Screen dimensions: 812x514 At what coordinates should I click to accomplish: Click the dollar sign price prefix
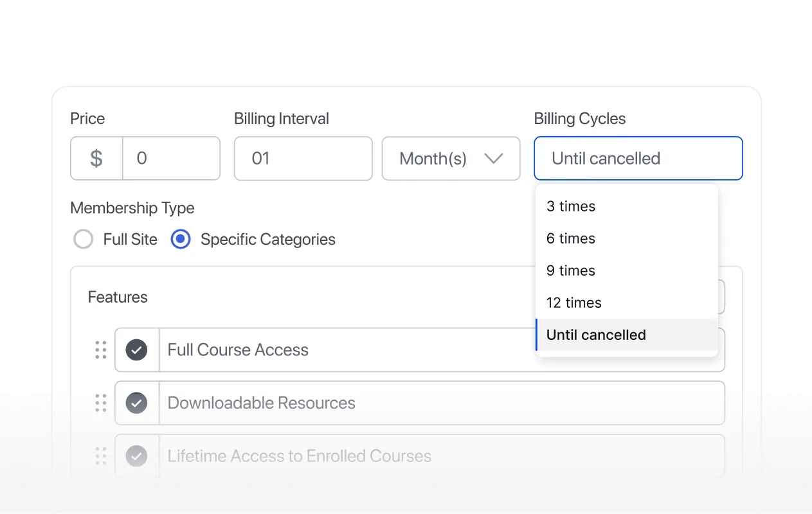(x=96, y=158)
